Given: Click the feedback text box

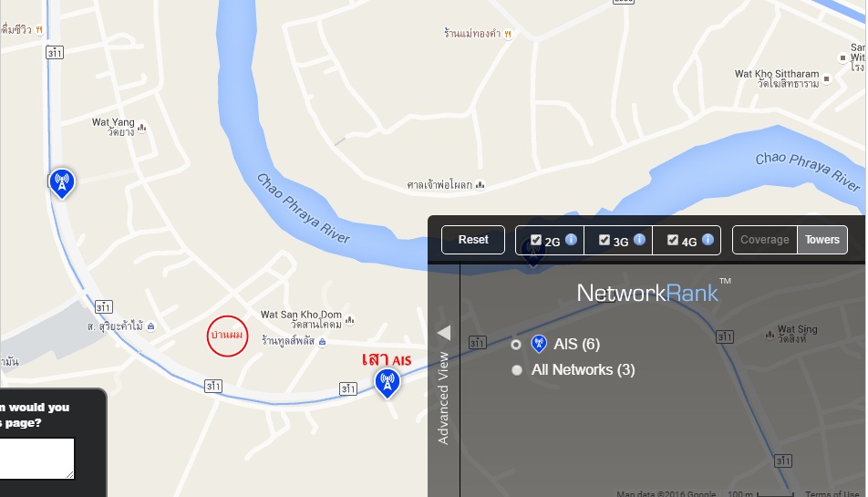Looking at the screenshot, I should click(x=36, y=459).
